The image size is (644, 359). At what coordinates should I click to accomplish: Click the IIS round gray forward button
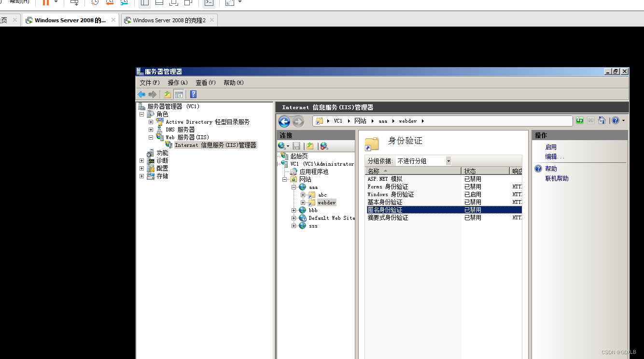tap(298, 122)
